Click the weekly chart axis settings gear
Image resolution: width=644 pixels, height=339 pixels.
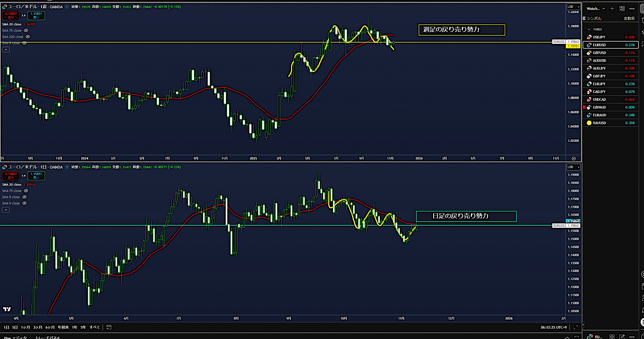click(x=574, y=158)
